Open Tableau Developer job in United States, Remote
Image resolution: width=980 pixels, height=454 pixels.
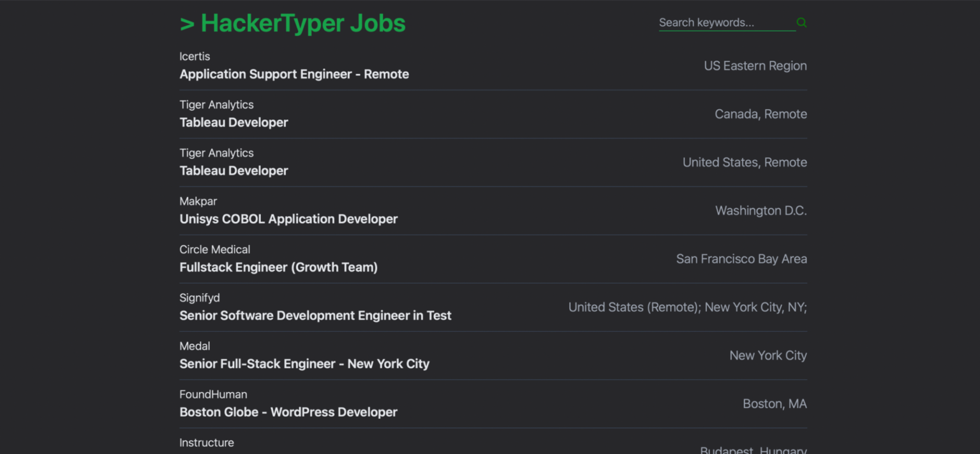(x=234, y=171)
